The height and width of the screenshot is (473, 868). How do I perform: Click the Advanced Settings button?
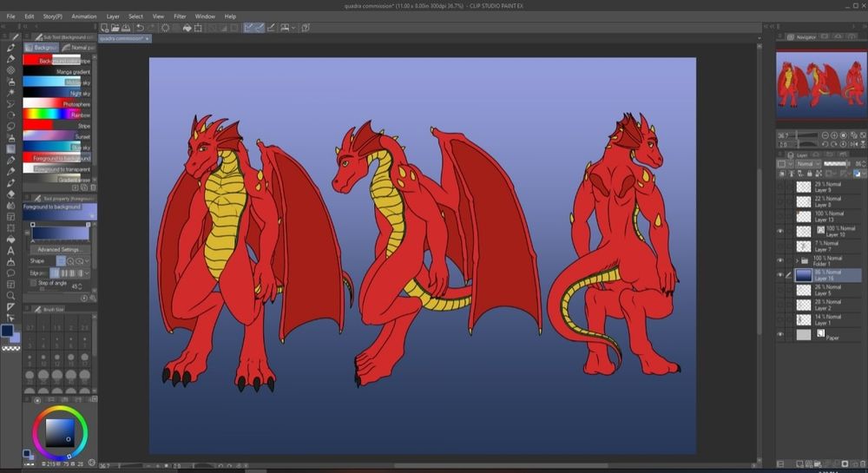coord(60,249)
